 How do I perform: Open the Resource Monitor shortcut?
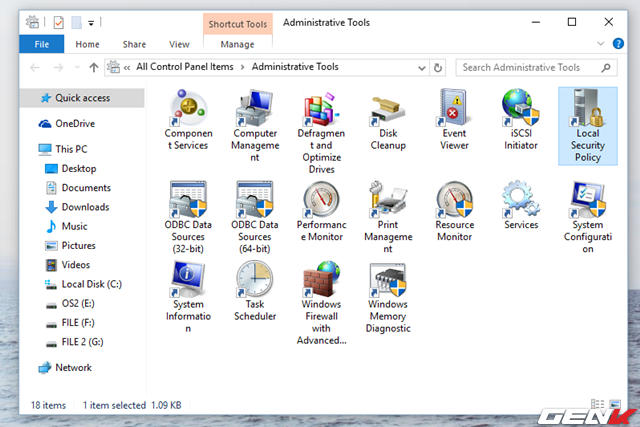pos(454,211)
